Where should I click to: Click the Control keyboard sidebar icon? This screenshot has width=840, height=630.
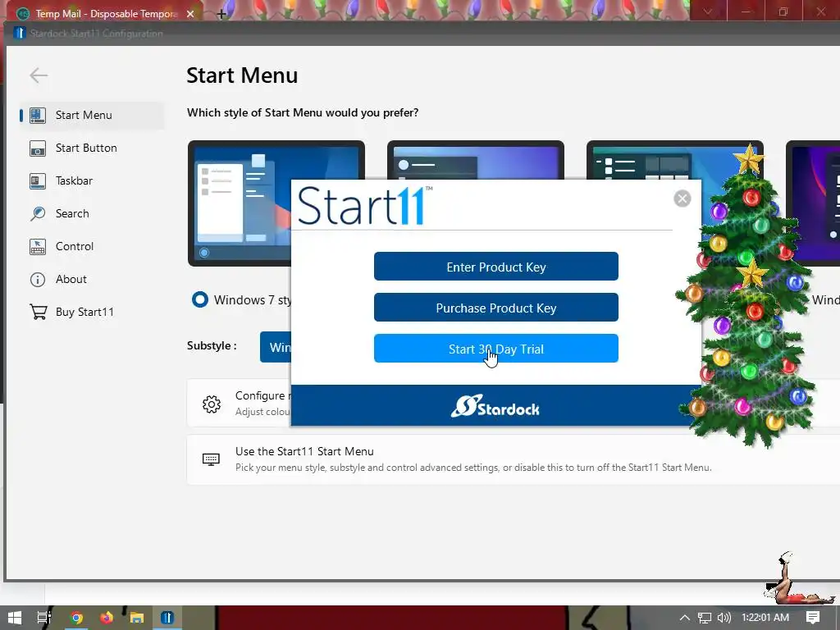tap(38, 246)
